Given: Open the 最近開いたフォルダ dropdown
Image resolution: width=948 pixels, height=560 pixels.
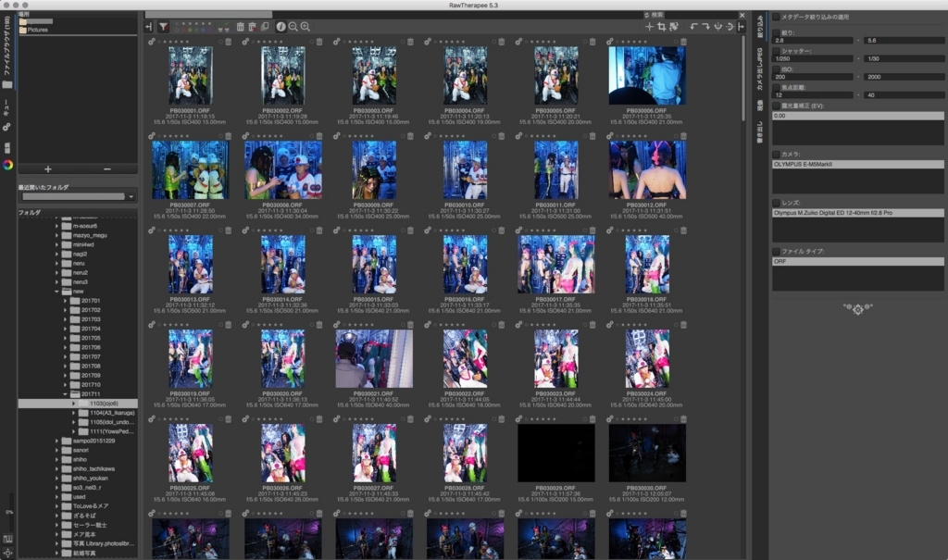Looking at the screenshot, I should (79, 196).
